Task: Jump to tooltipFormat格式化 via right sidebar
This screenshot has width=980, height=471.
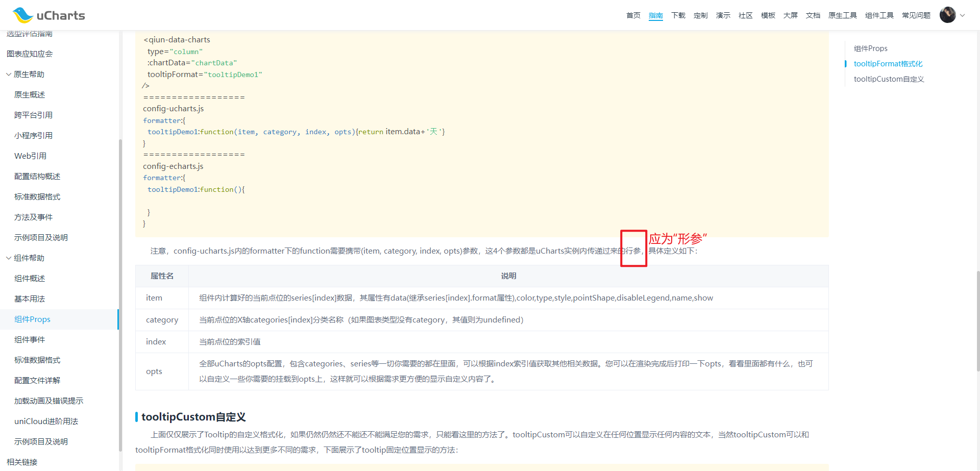Action: (889, 64)
